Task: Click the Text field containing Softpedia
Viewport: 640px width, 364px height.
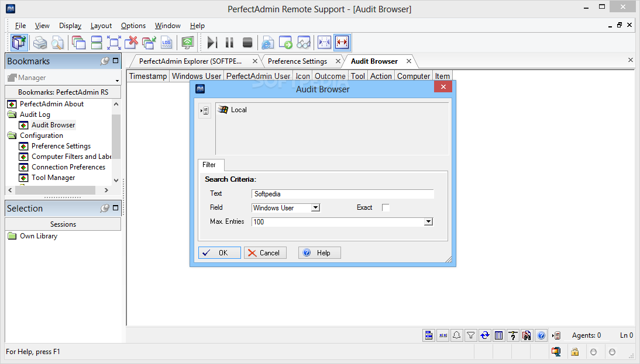Action: point(343,194)
